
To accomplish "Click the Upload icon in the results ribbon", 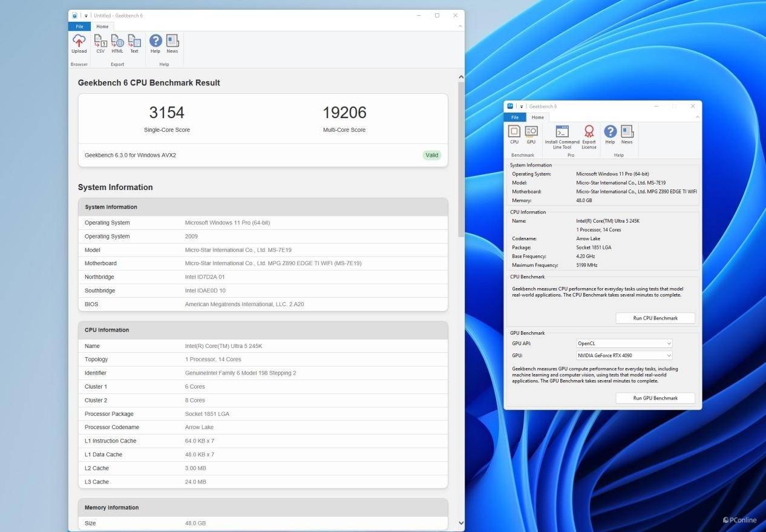I will [x=79, y=43].
